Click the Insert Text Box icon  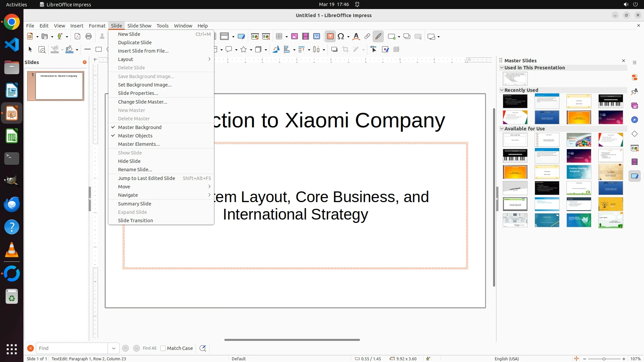330,37
